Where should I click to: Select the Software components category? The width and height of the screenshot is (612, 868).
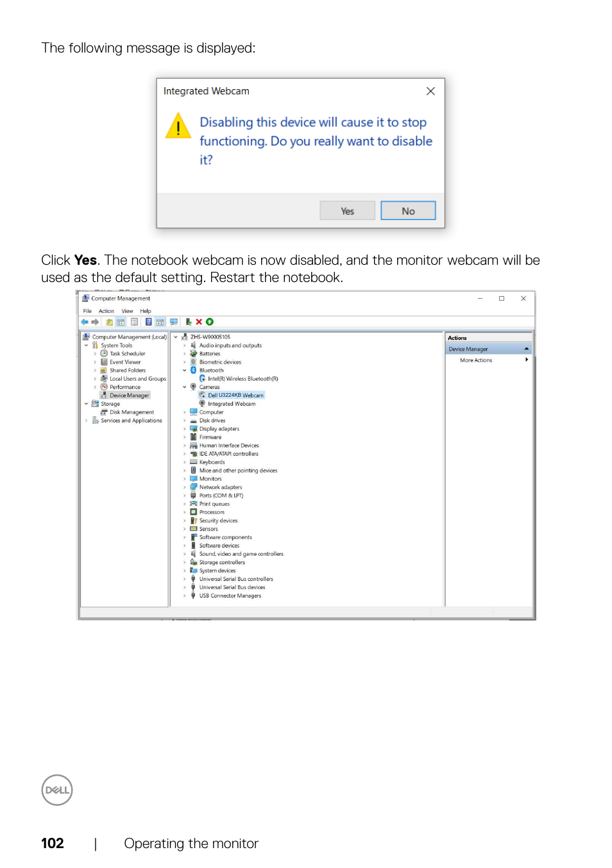(x=226, y=537)
